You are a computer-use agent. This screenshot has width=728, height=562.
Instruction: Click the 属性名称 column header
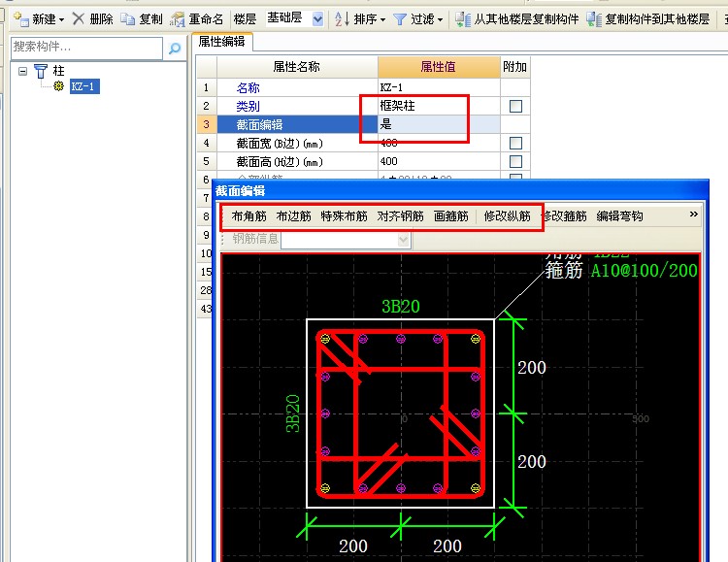pos(297,67)
